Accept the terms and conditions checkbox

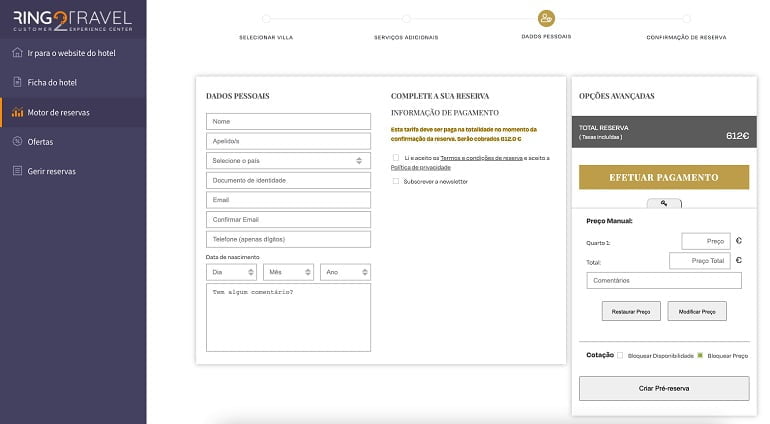pos(396,158)
